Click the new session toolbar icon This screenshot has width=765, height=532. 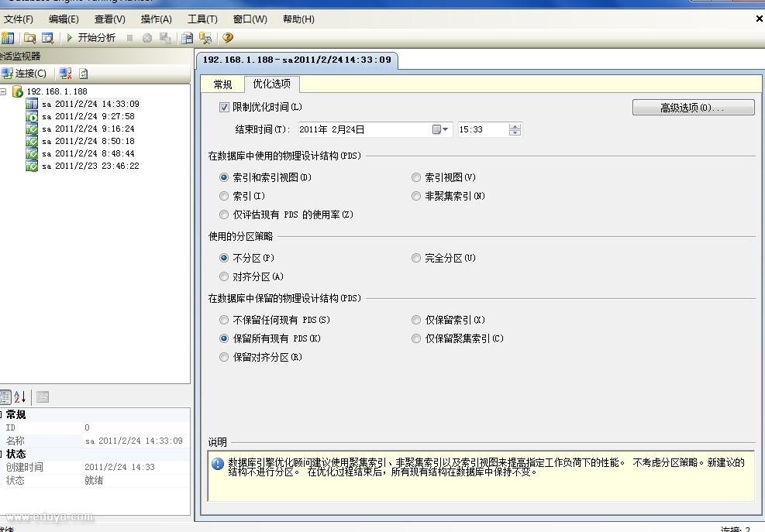click(x=8, y=38)
